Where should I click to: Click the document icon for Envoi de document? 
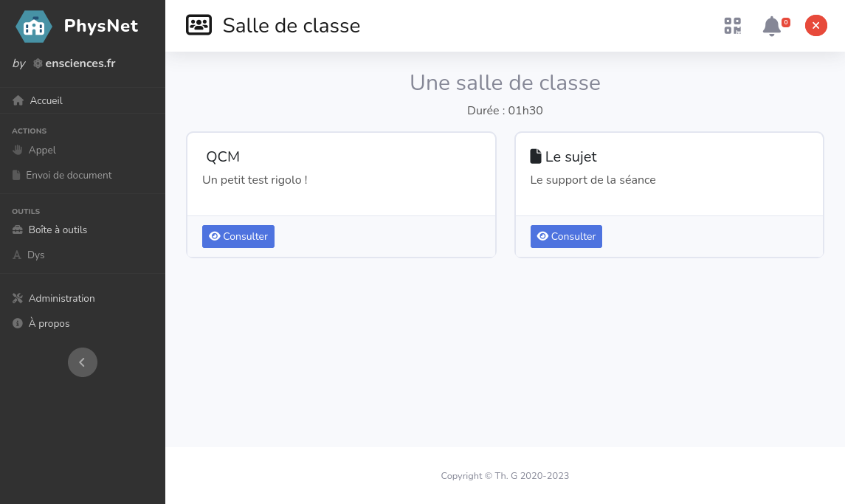click(16, 175)
